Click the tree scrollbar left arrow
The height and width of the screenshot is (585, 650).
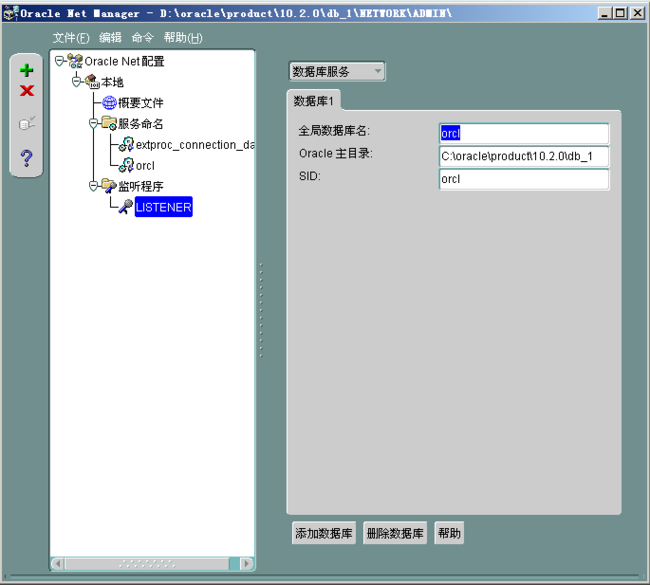58,563
